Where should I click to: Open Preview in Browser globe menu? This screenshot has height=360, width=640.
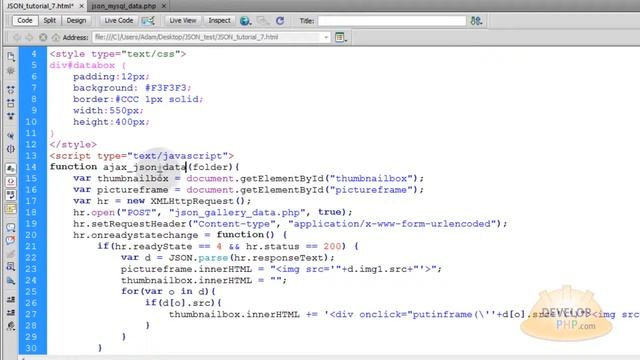[x=245, y=21]
